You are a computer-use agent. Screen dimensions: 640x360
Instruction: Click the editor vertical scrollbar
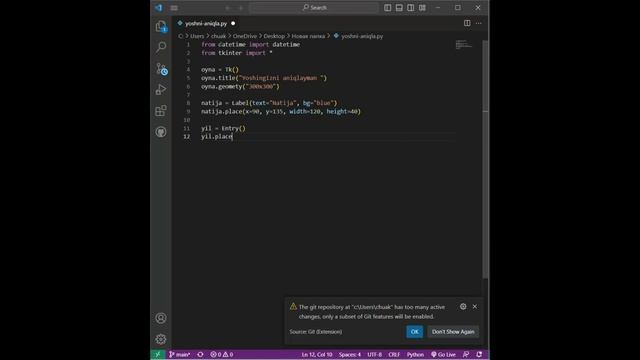[x=485, y=159]
